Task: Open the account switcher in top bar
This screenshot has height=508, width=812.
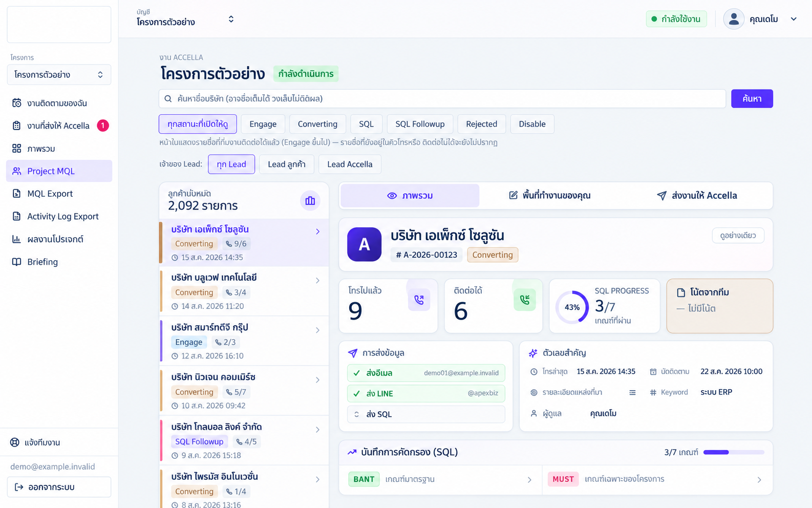Action: point(186,19)
